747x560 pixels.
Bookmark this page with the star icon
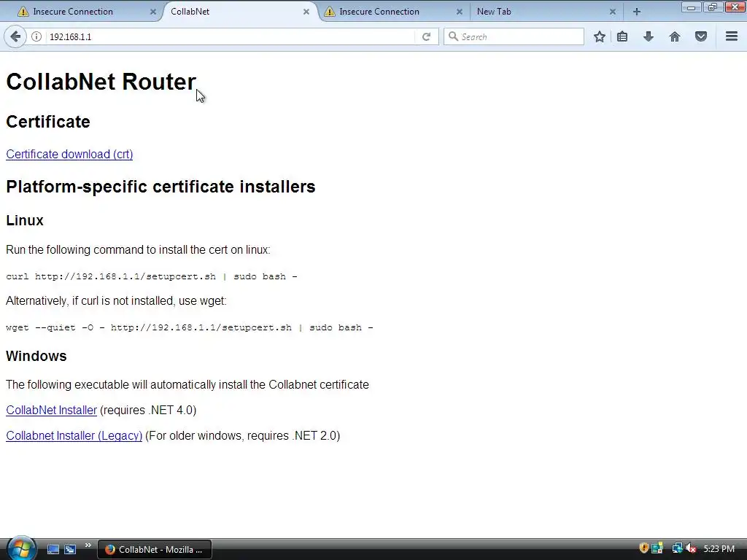point(600,36)
